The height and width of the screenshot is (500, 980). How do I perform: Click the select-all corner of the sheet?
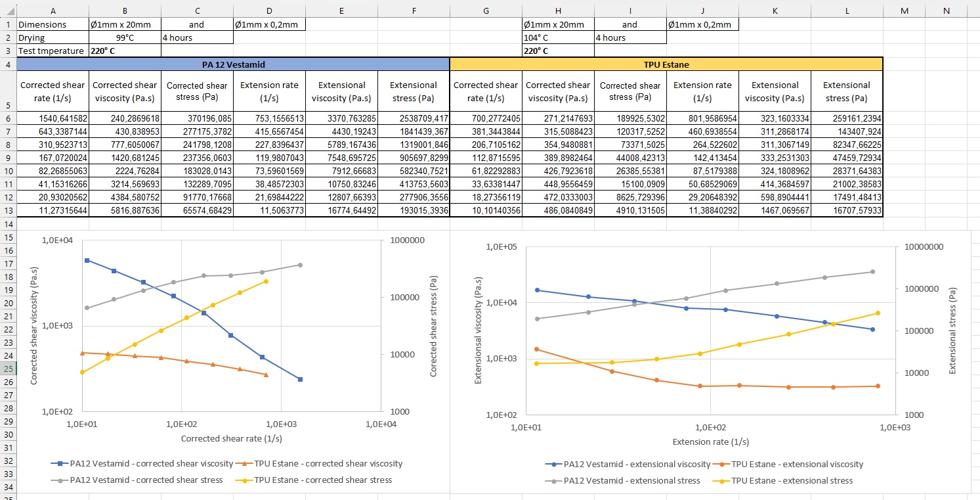[8, 11]
